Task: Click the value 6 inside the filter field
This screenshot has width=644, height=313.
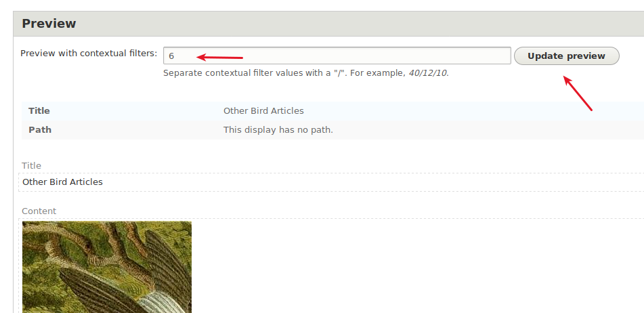Action: pos(172,56)
